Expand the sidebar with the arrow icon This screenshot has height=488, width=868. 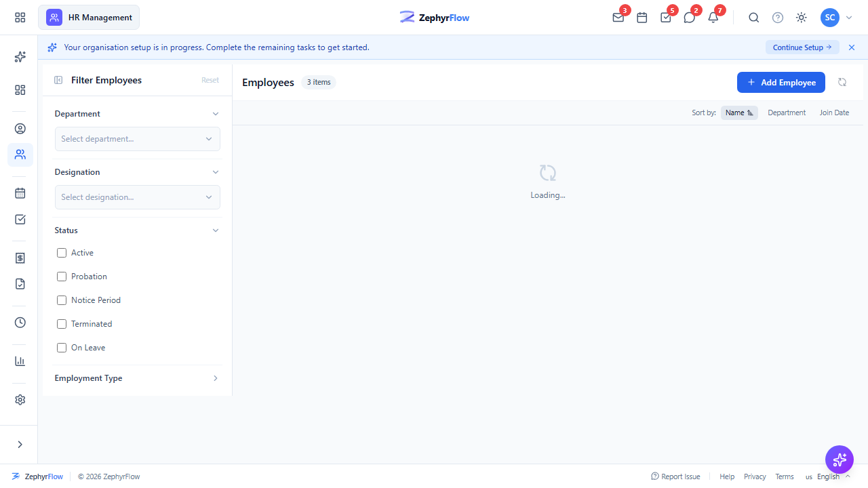(20, 445)
